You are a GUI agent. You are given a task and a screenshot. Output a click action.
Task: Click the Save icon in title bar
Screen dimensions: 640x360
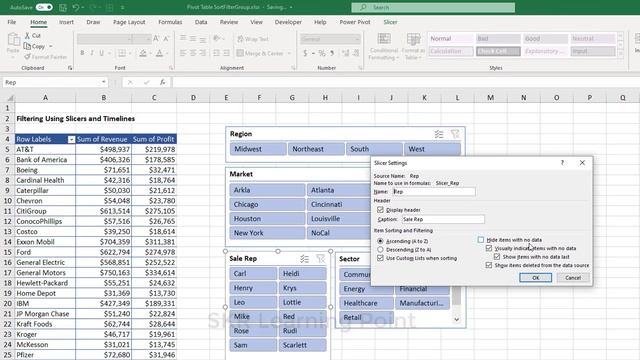pyautogui.click(x=63, y=7)
